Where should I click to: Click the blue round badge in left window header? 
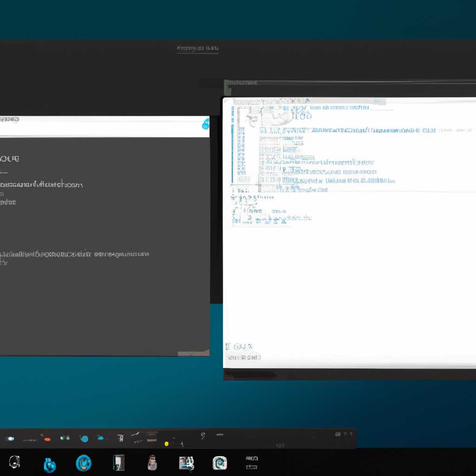pos(206,124)
